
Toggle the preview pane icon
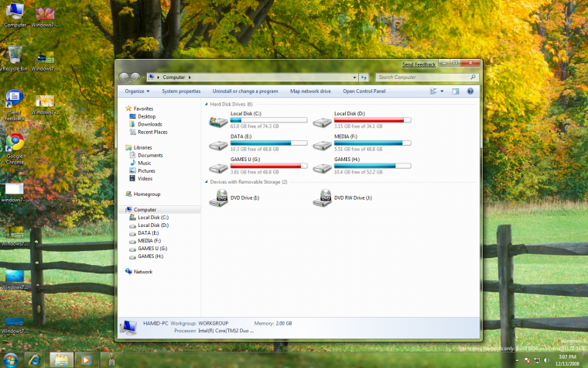click(456, 91)
